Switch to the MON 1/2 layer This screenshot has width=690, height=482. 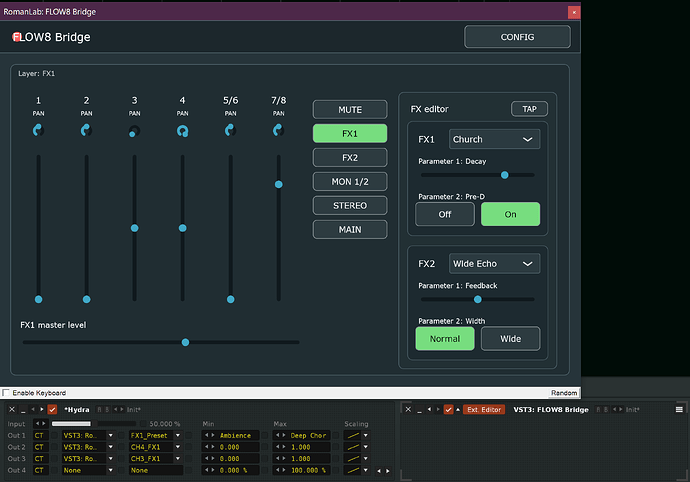pyautogui.click(x=350, y=181)
